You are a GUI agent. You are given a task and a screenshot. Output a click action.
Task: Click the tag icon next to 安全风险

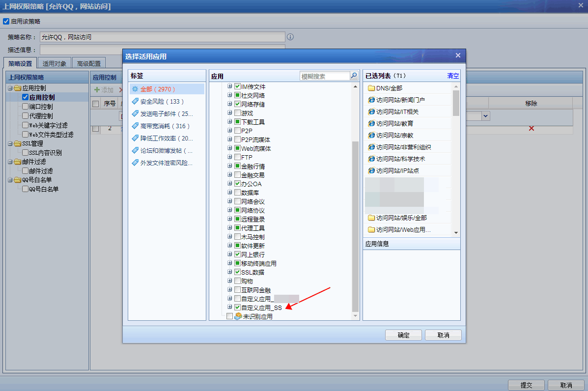point(135,102)
